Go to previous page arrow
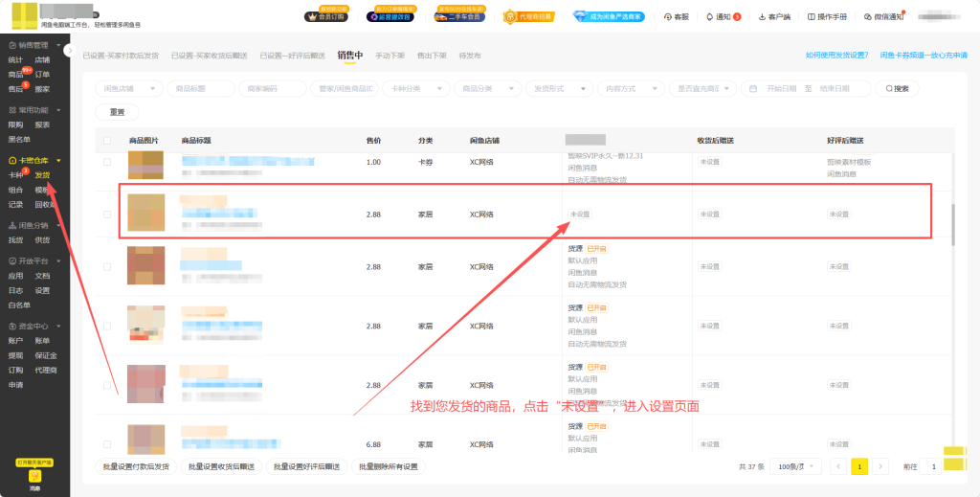980x497 pixels. (x=838, y=466)
